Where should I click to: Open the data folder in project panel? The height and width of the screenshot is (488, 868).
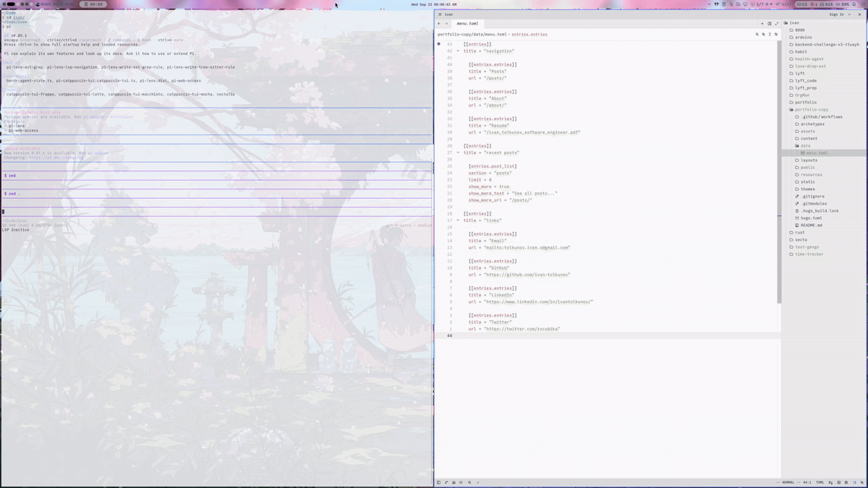[x=805, y=145]
